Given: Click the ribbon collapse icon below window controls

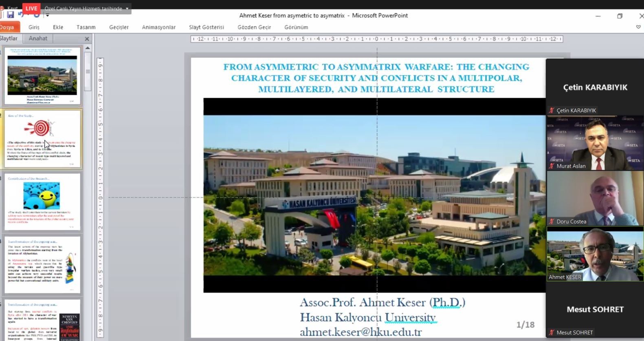Looking at the screenshot, I should click(x=638, y=27).
